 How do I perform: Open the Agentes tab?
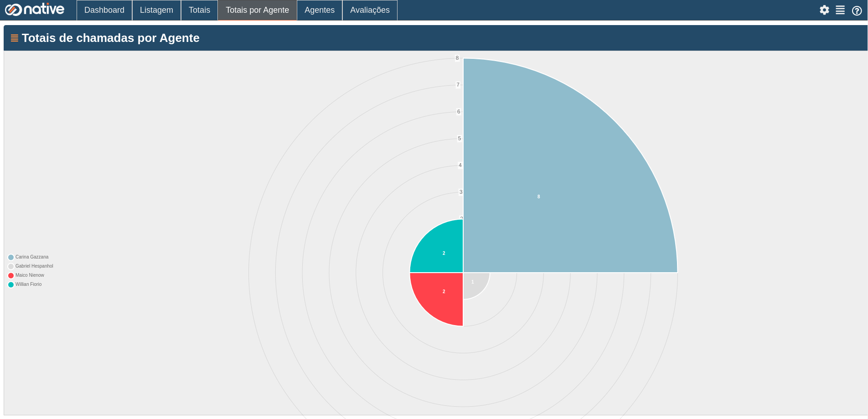(320, 10)
